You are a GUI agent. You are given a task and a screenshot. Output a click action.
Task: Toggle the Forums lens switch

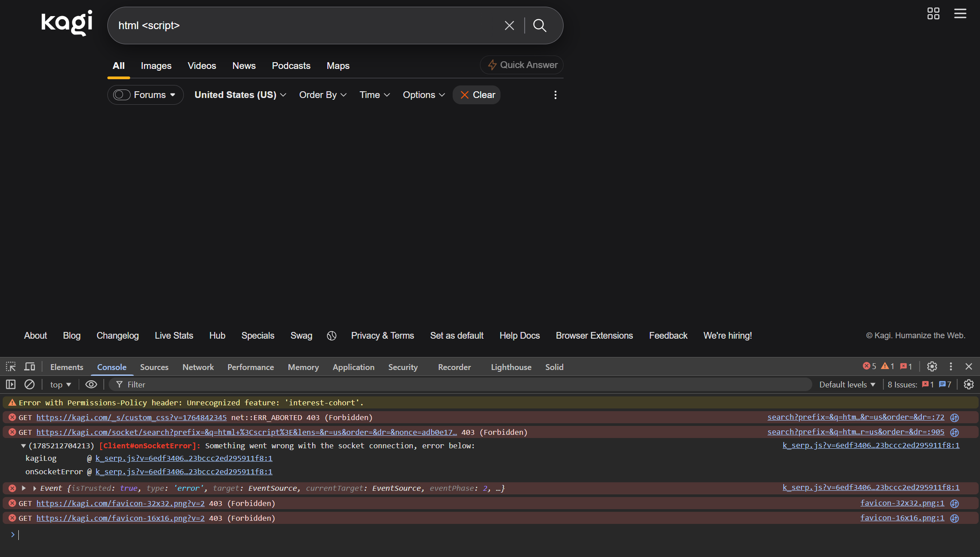[122, 95]
